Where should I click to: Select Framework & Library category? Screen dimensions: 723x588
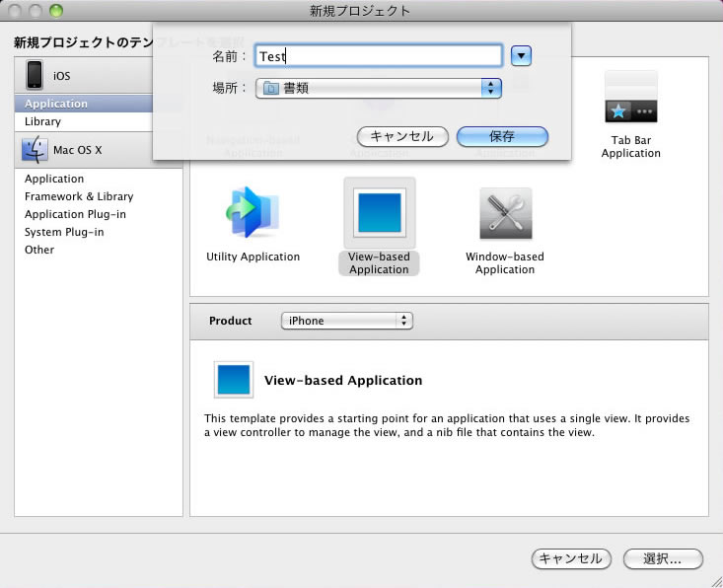[x=79, y=196]
